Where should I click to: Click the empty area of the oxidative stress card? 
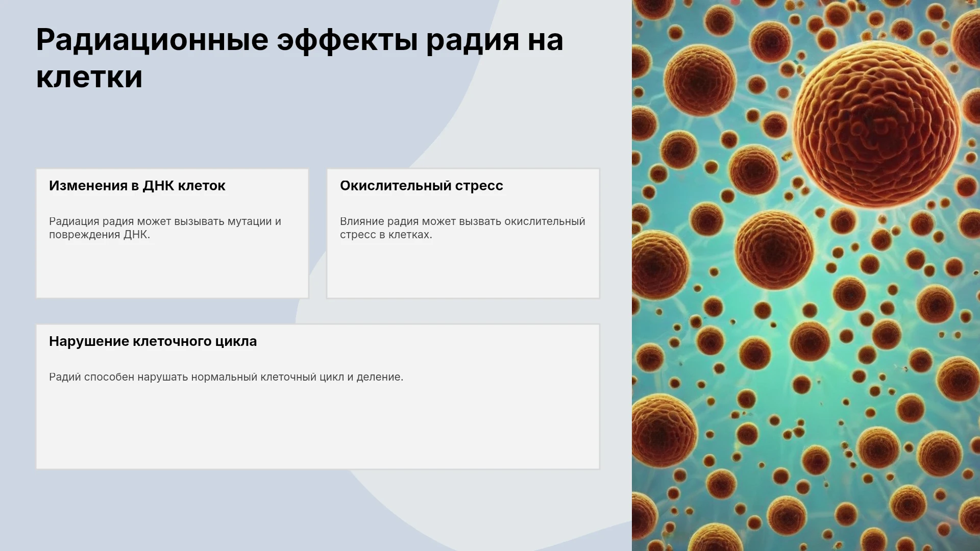point(463,270)
